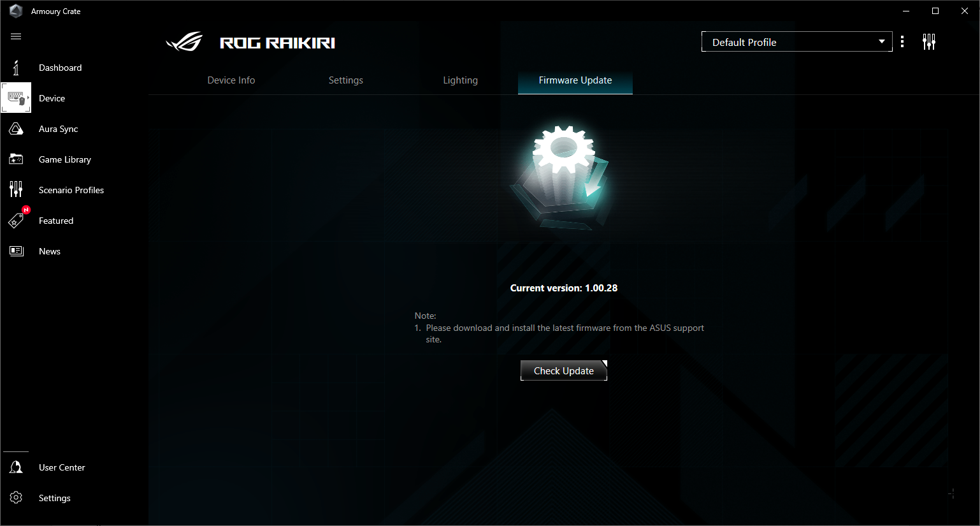The height and width of the screenshot is (526, 980).
Task: Select the Firmware Update tab
Action: tap(575, 82)
